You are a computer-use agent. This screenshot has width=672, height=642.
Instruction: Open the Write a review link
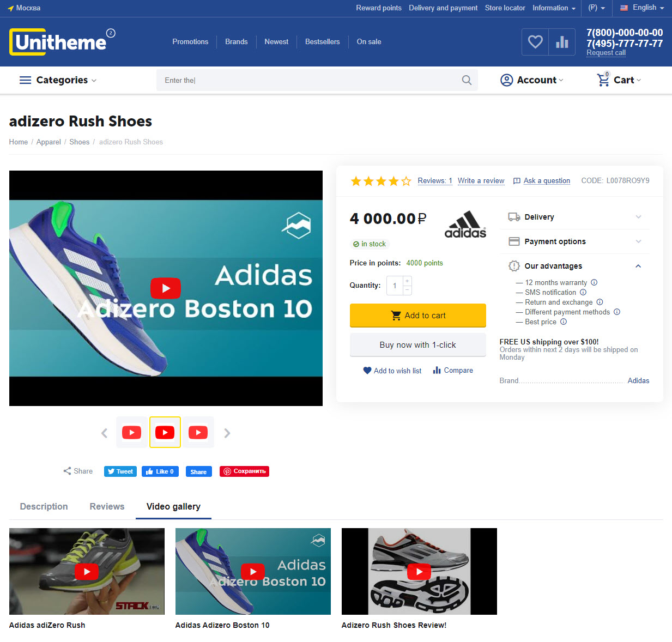481,180
